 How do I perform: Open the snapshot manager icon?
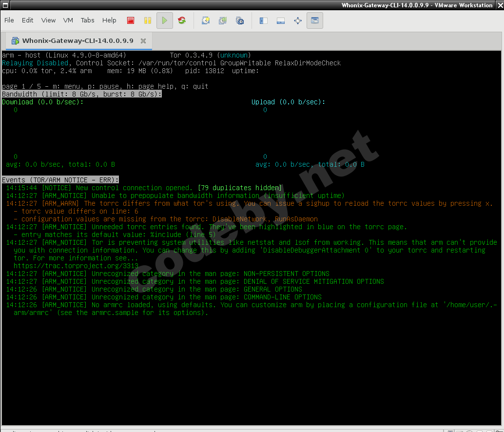click(x=240, y=20)
